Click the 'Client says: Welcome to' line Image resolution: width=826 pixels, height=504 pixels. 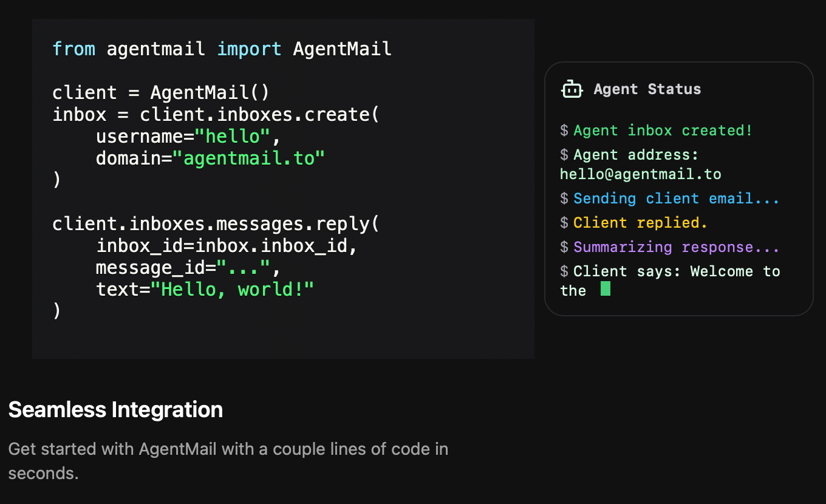click(x=676, y=271)
